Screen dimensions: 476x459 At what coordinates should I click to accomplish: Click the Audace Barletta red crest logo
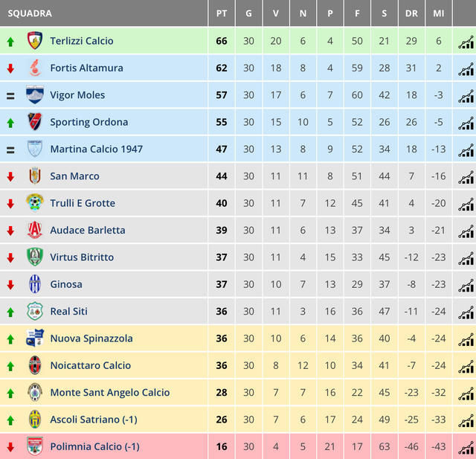[x=35, y=230]
